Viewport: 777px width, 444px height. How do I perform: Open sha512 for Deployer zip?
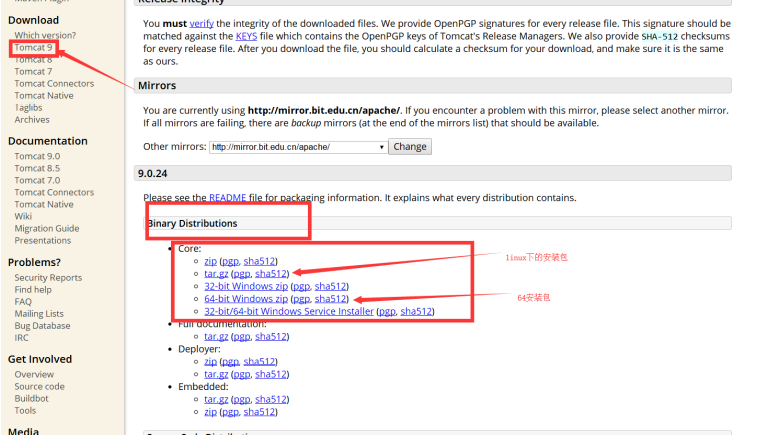point(259,361)
